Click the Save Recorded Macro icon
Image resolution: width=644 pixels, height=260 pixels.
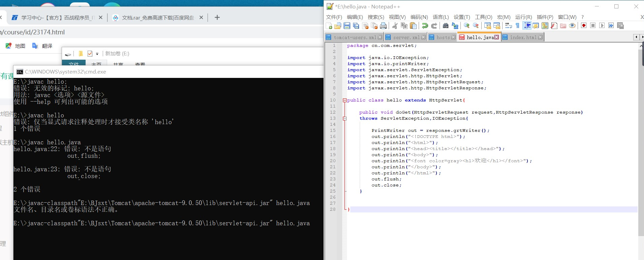(x=620, y=26)
